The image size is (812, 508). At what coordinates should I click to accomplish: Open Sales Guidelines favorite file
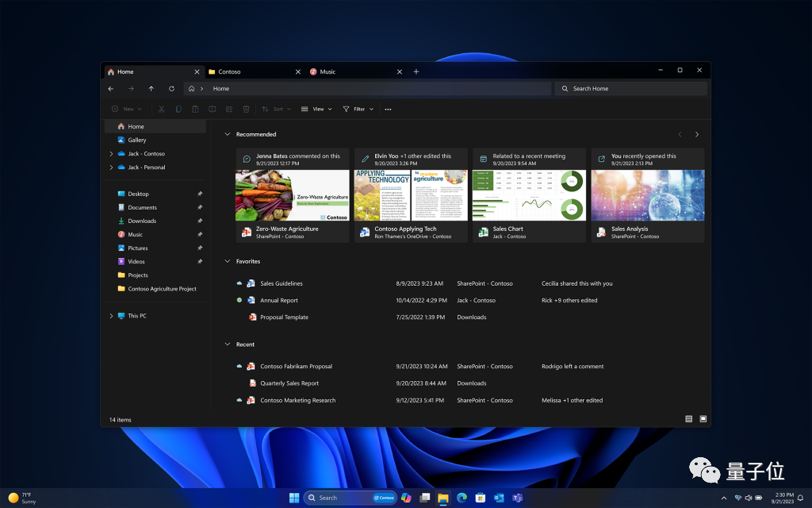tap(282, 283)
